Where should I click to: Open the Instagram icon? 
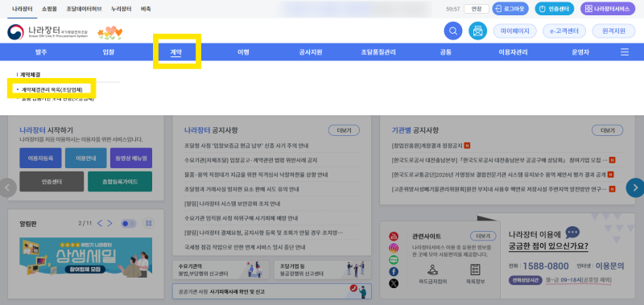tap(394, 248)
